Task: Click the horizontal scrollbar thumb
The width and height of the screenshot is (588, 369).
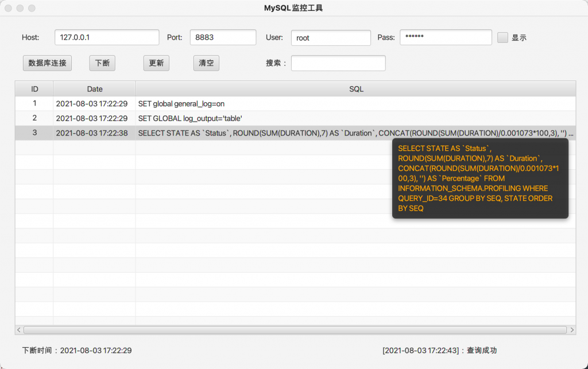Action: tap(295, 330)
